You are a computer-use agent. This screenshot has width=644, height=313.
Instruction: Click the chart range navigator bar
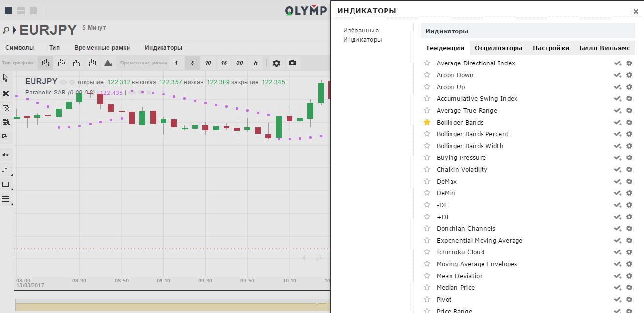pos(167,305)
